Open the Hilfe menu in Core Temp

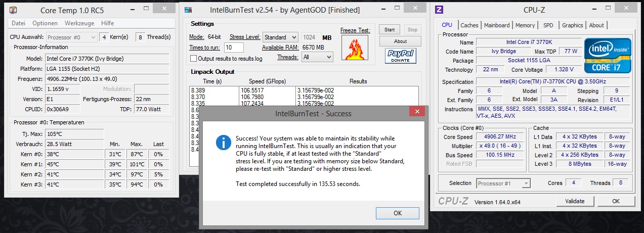coord(107,23)
